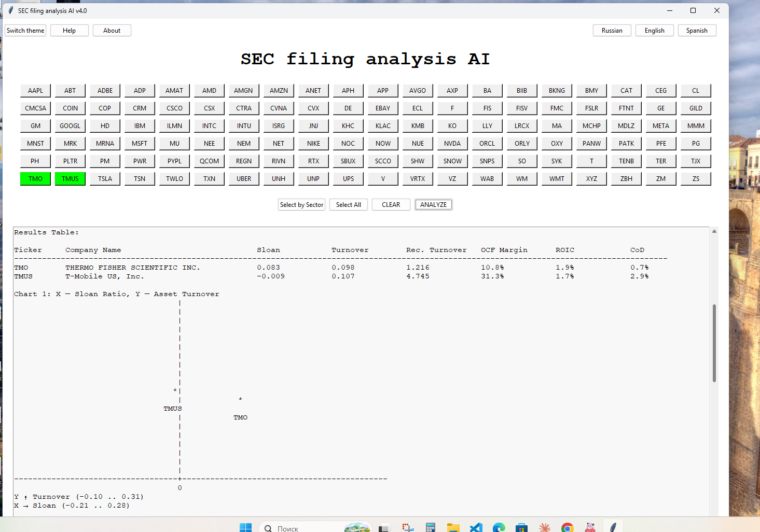760x532 pixels.
Task: Switch language to Spanish
Action: tap(697, 31)
